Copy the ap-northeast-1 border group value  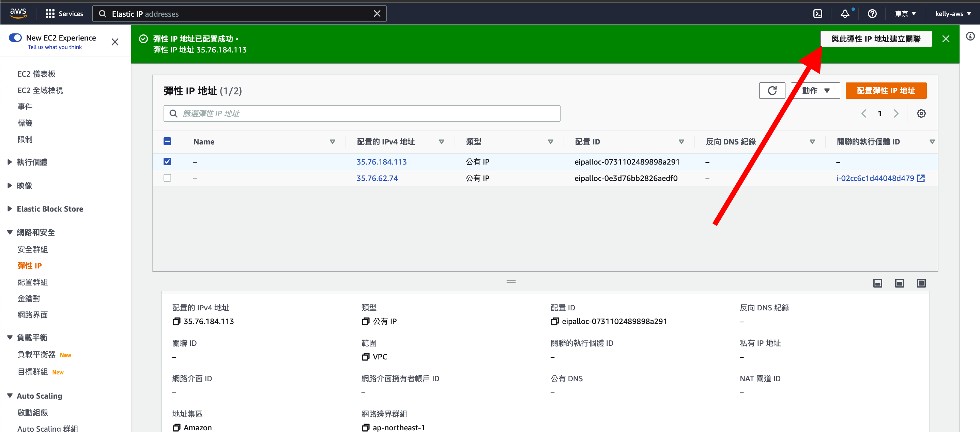pos(365,428)
